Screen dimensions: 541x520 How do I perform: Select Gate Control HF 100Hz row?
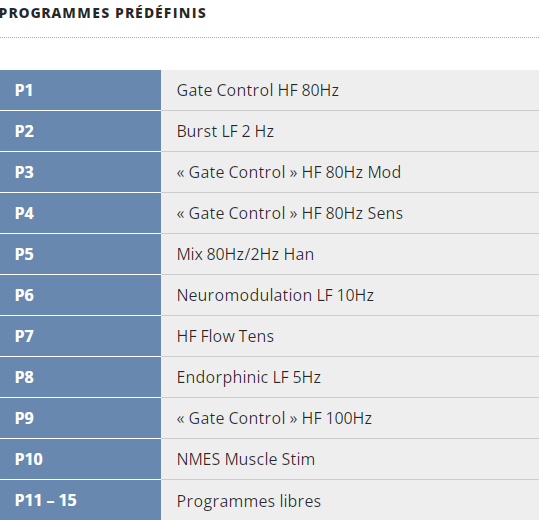pos(350,419)
